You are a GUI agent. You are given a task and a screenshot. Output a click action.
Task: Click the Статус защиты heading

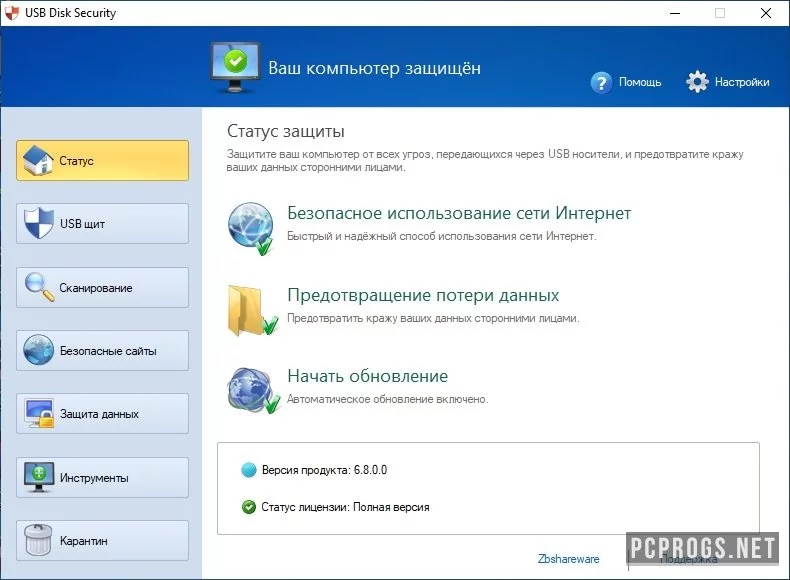tap(286, 131)
